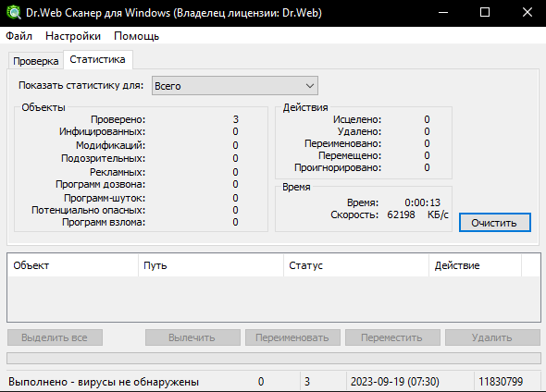
Task: Click the Модификаций label
Action: [111, 145]
